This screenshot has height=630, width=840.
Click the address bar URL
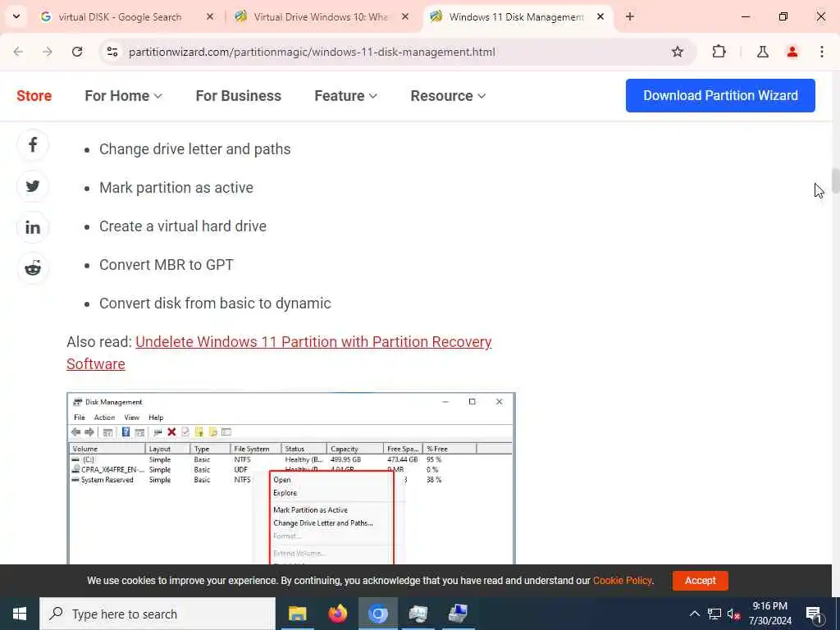click(312, 52)
